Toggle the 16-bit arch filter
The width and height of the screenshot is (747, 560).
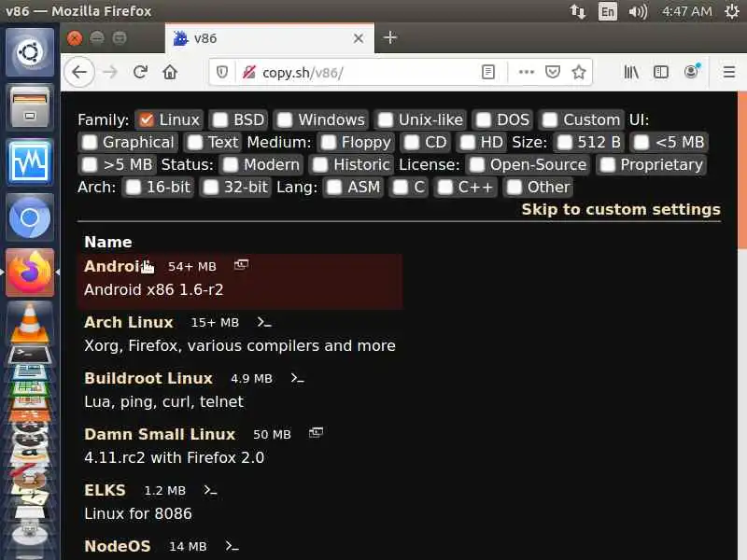[134, 187]
